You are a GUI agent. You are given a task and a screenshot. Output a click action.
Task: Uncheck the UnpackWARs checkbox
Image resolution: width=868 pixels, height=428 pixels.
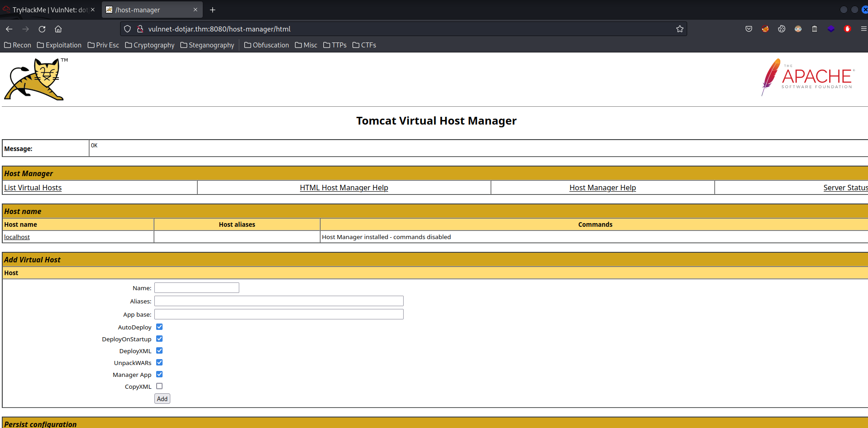click(159, 362)
